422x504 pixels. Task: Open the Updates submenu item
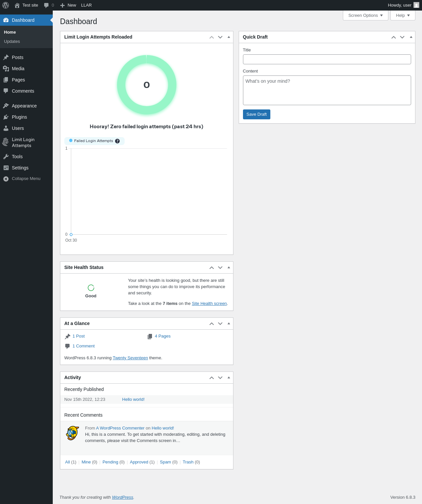tap(12, 42)
